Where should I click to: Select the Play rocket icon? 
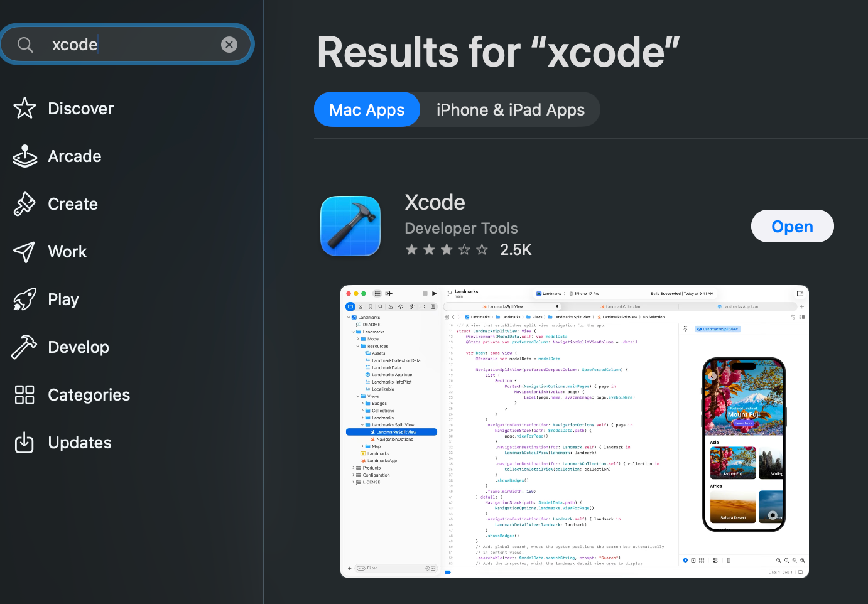click(24, 299)
